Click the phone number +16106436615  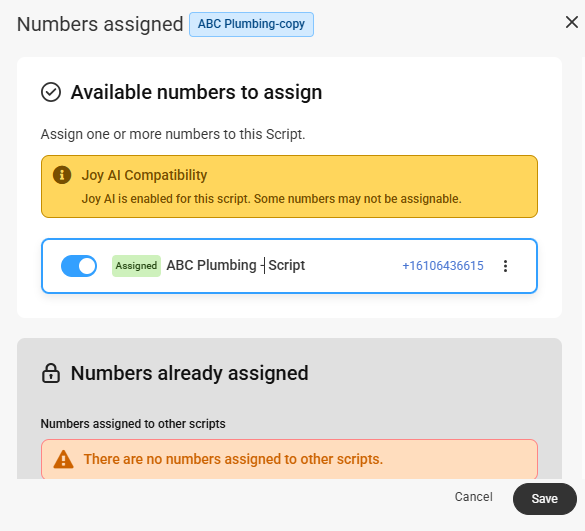pos(443,266)
